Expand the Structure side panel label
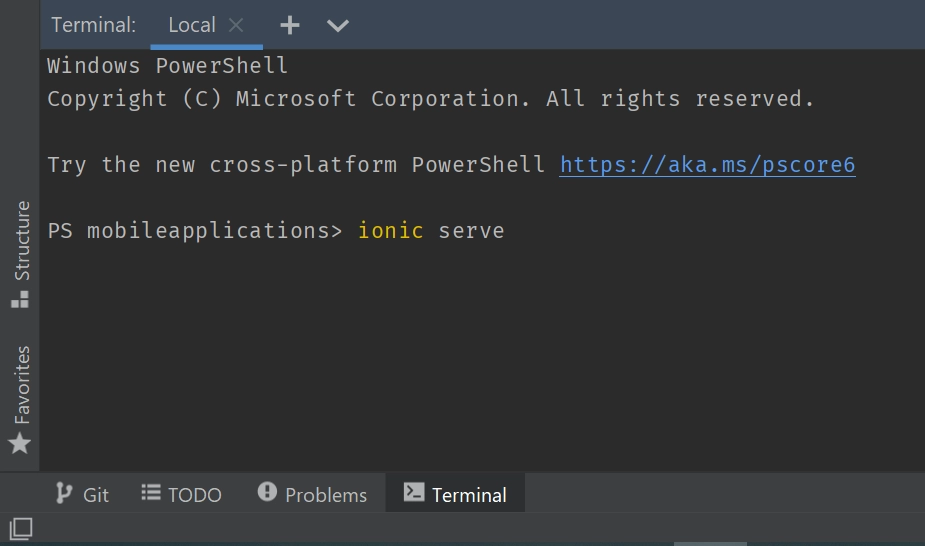 21,240
